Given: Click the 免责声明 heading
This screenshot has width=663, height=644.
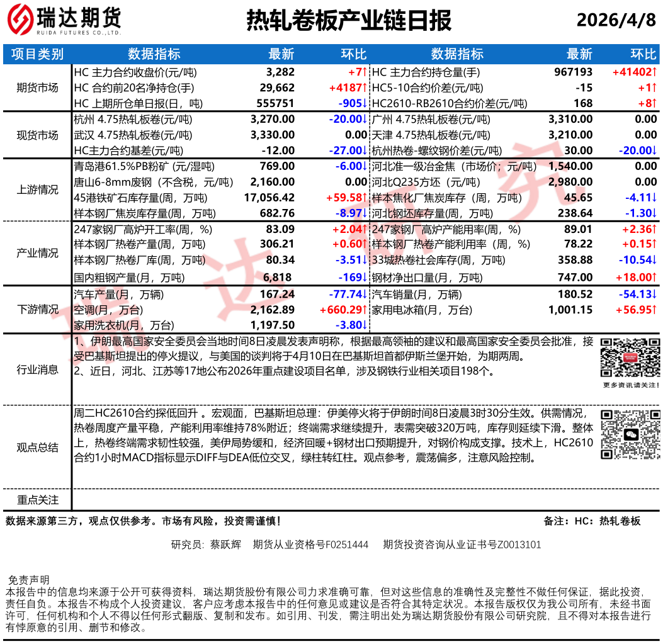Looking at the screenshot, I should [x=28, y=580].
